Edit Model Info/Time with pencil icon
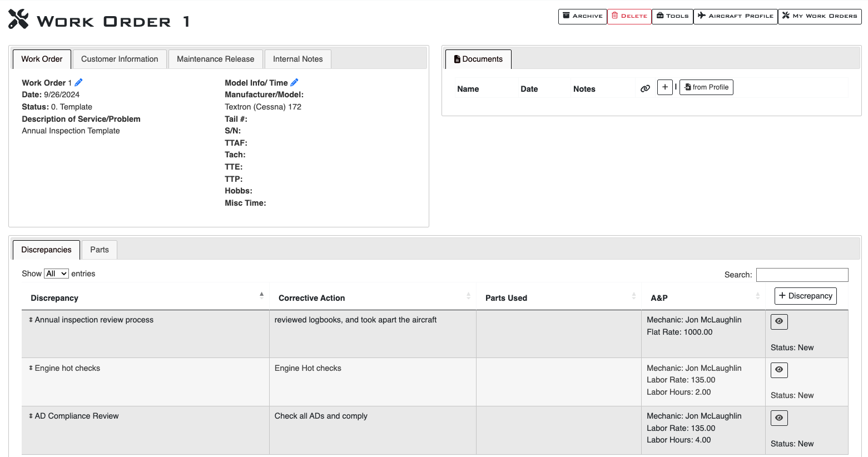 pos(294,82)
